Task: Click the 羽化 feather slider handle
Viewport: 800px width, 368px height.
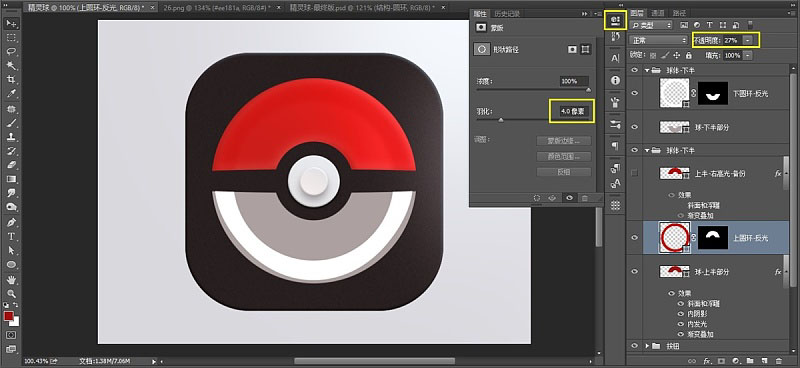Action: (501, 120)
